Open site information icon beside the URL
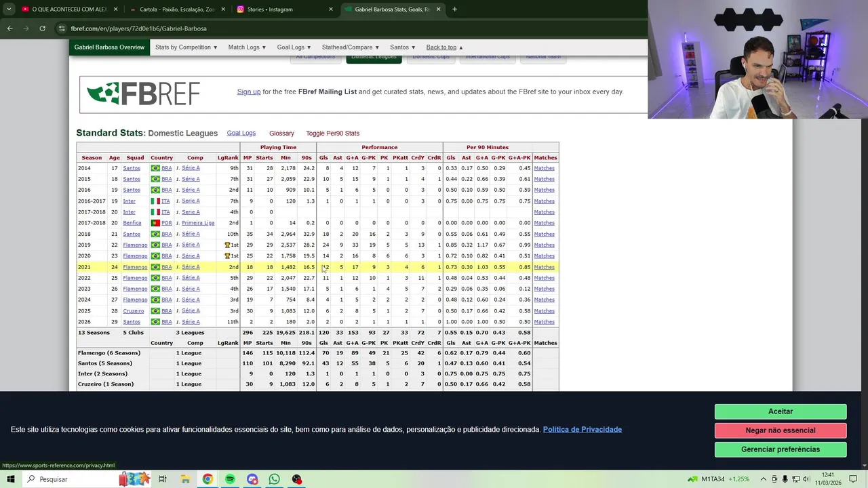The image size is (868, 488). coord(62,28)
